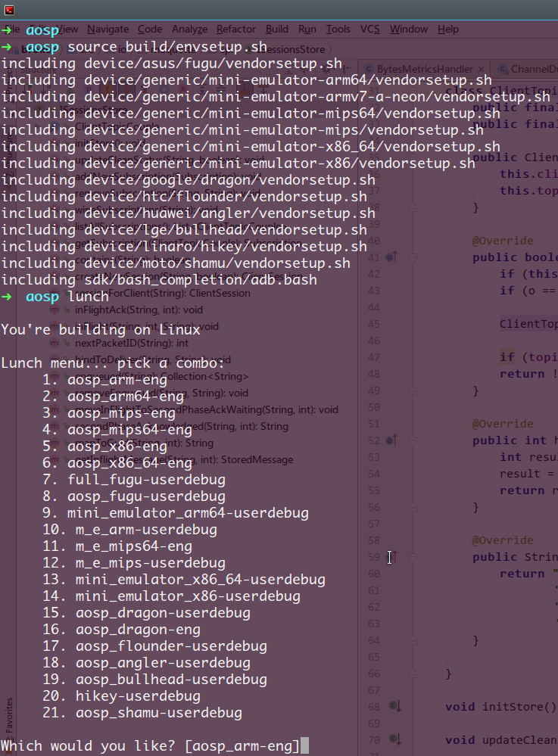
Task: Click the method icon beside nextPacketID
Action: coord(55,344)
